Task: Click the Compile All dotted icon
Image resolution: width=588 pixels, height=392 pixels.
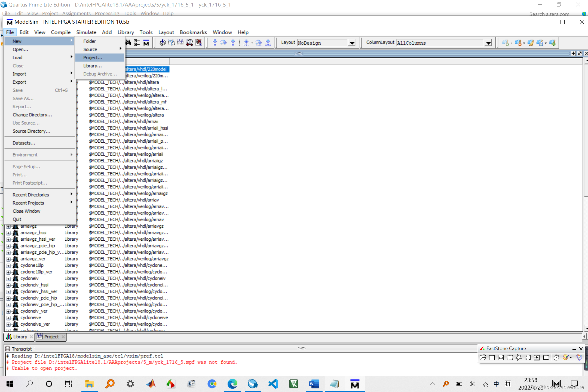Action: coord(180,43)
